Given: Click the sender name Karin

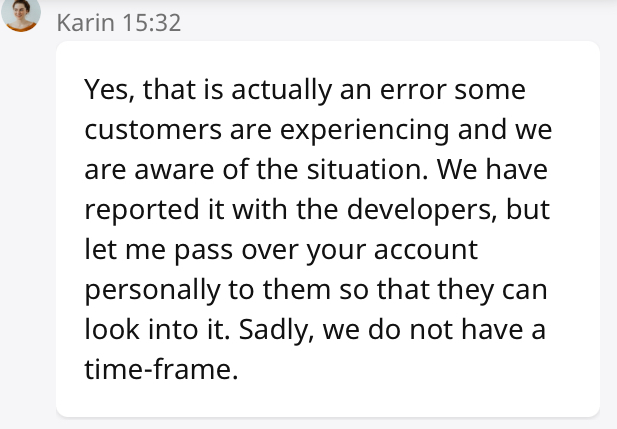Looking at the screenshot, I should click(x=85, y=22).
